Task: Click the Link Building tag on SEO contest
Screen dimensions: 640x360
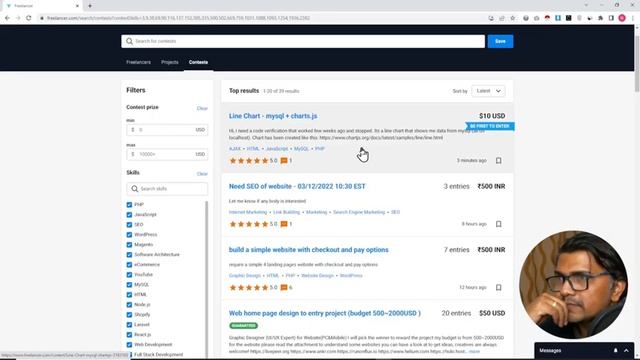Action: point(286,212)
